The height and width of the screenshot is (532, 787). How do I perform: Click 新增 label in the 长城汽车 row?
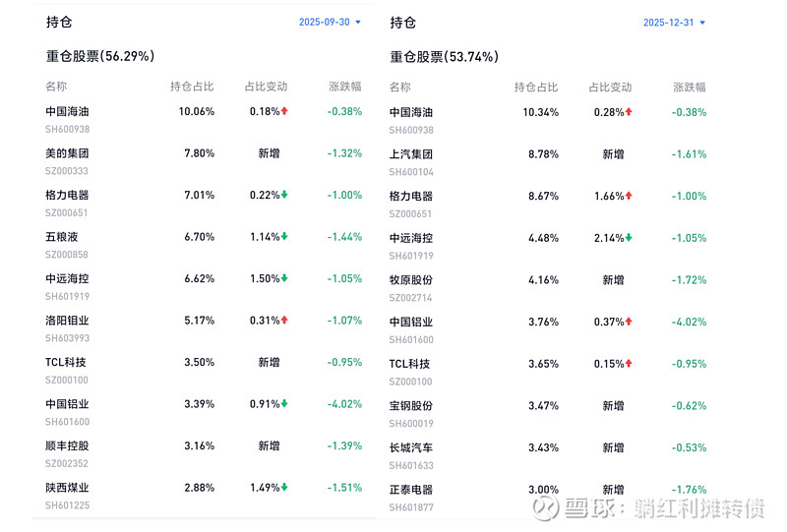[613, 447]
